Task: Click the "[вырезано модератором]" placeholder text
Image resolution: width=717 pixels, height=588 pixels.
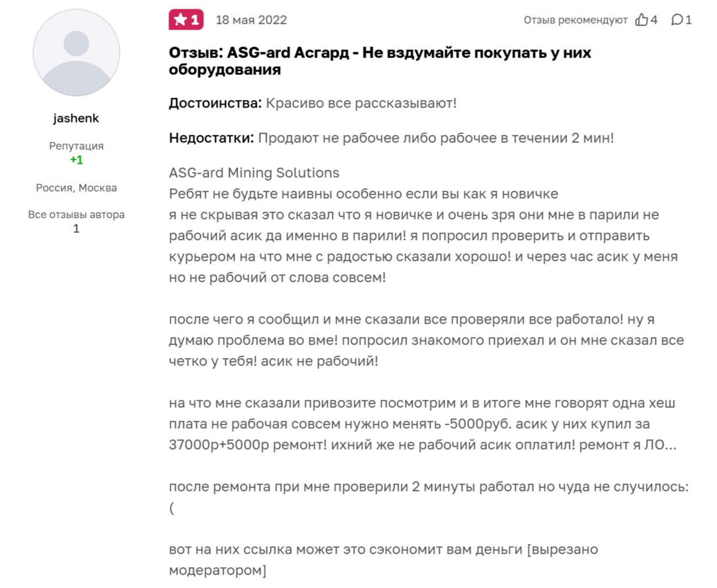Action: (x=561, y=550)
